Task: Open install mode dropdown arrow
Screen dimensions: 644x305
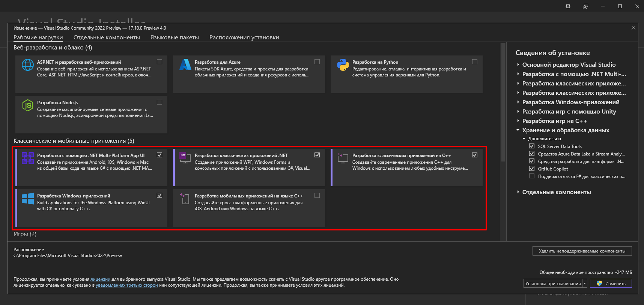Action: click(585, 284)
